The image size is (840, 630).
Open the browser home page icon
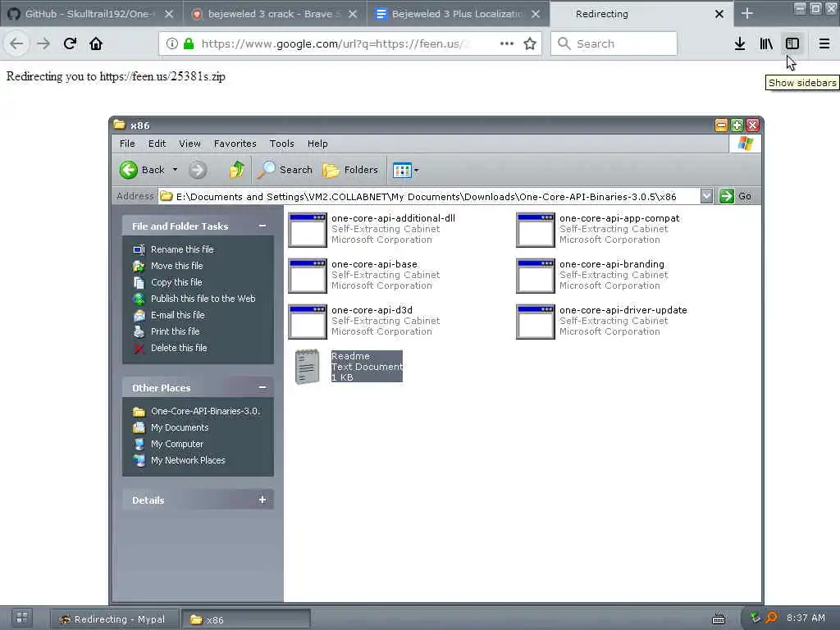coord(96,43)
